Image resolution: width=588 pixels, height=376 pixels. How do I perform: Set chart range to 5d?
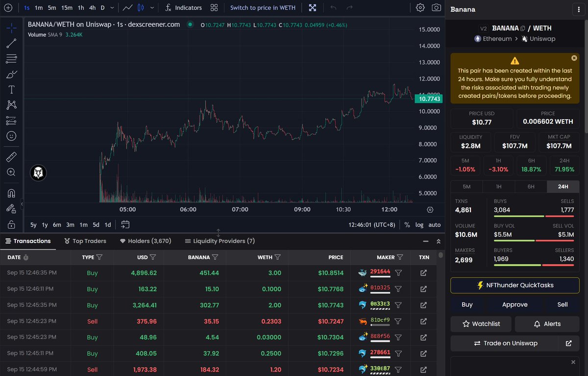[96, 225]
